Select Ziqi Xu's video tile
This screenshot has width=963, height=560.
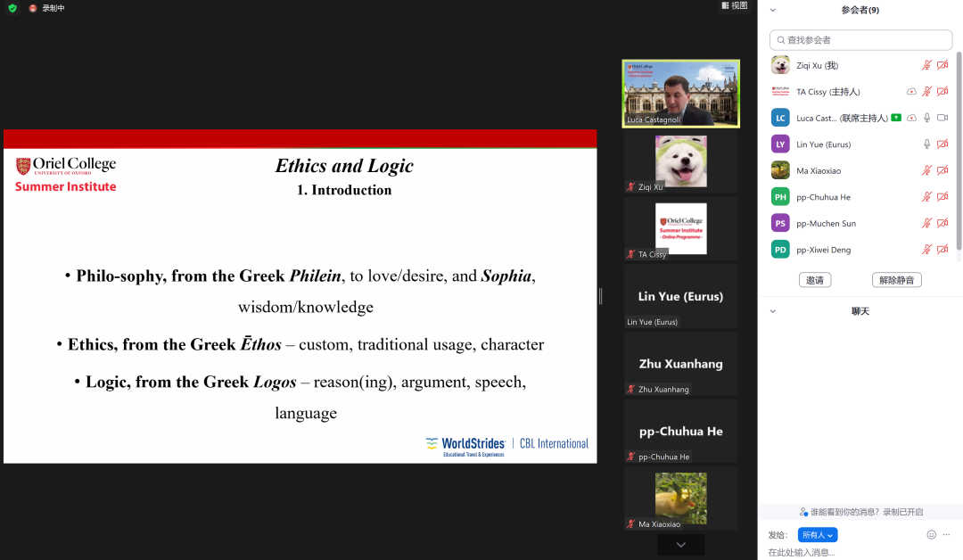[681, 162]
